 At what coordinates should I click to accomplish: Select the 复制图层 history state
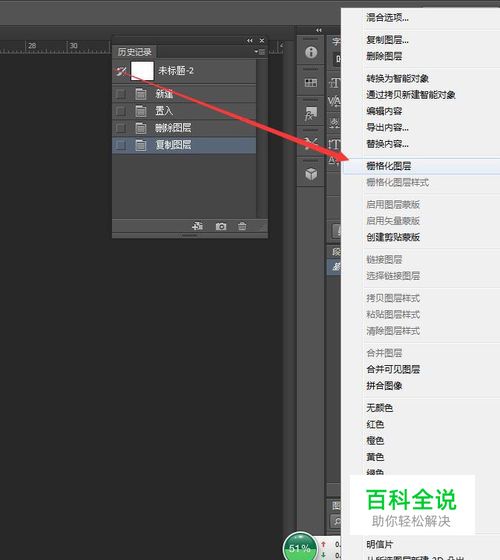(184, 145)
